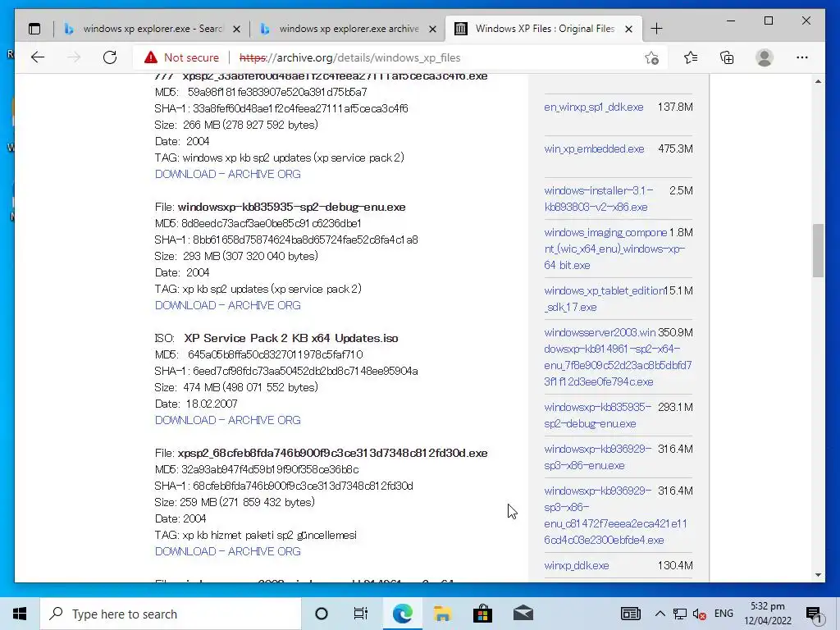Close the Windows XP Files tab
Viewport: 840px width, 630px height.
coord(629,29)
